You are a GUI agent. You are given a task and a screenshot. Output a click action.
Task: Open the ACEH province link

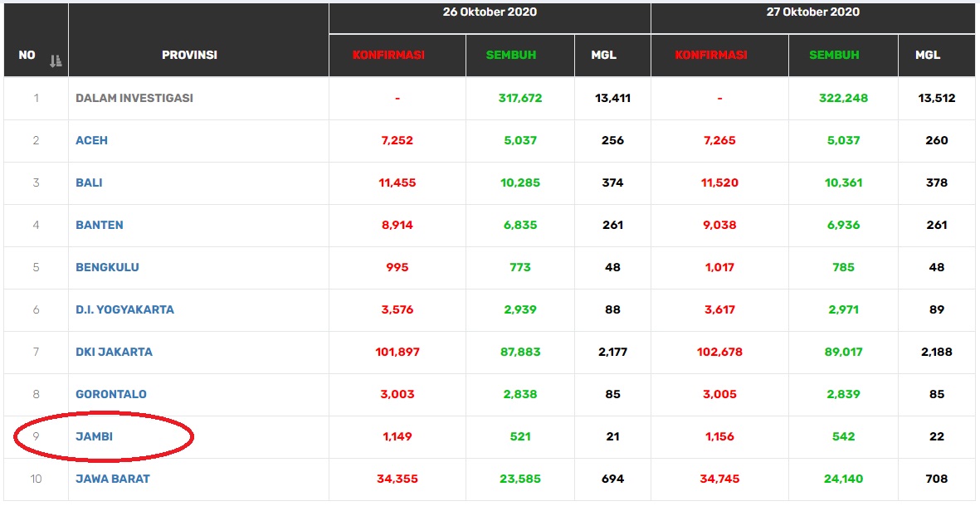point(91,140)
